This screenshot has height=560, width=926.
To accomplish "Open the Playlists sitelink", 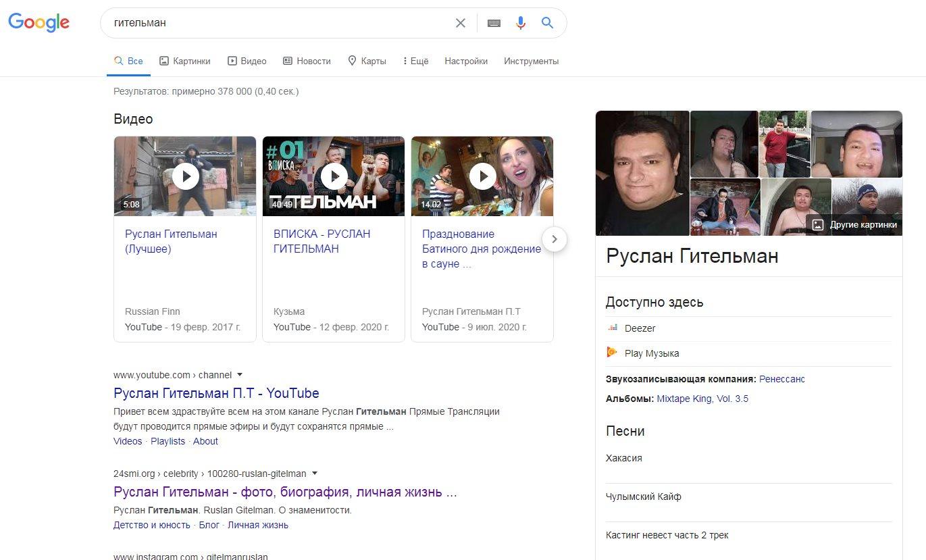I will (x=168, y=441).
